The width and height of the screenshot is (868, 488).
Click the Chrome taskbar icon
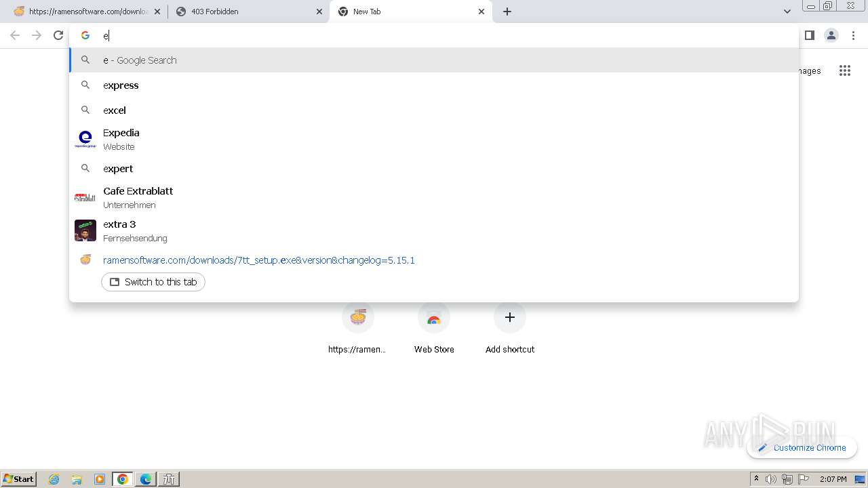[x=123, y=479]
